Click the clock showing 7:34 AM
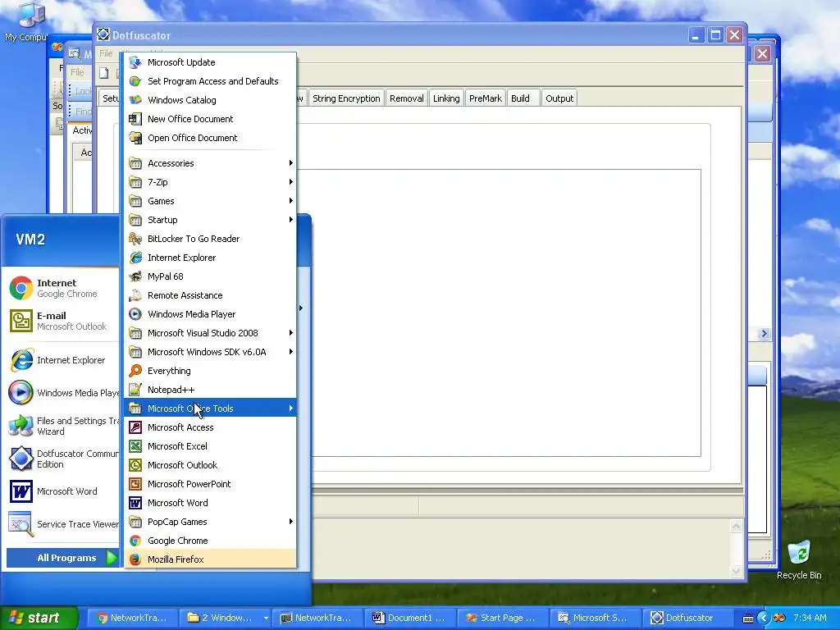 coord(810,618)
